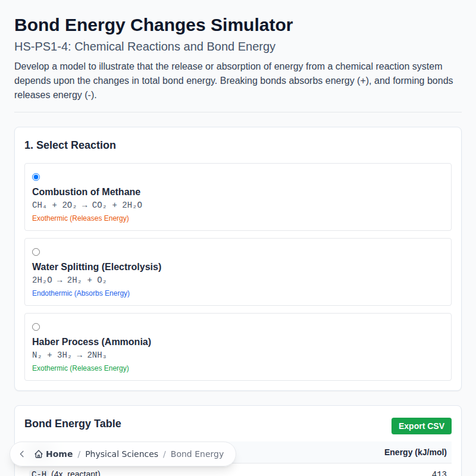The height and width of the screenshot is (476, 476).
Task: Click the methane combustion equation text
Action: pos(87,205)
